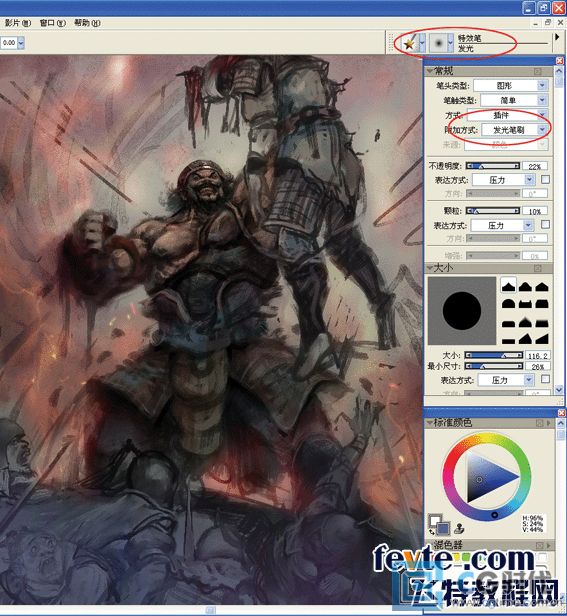Image resolution: width=567 pixels, height=616 pixels.
Task: Select the slanted peak tip in bottom row
Action: pos(525,339)
